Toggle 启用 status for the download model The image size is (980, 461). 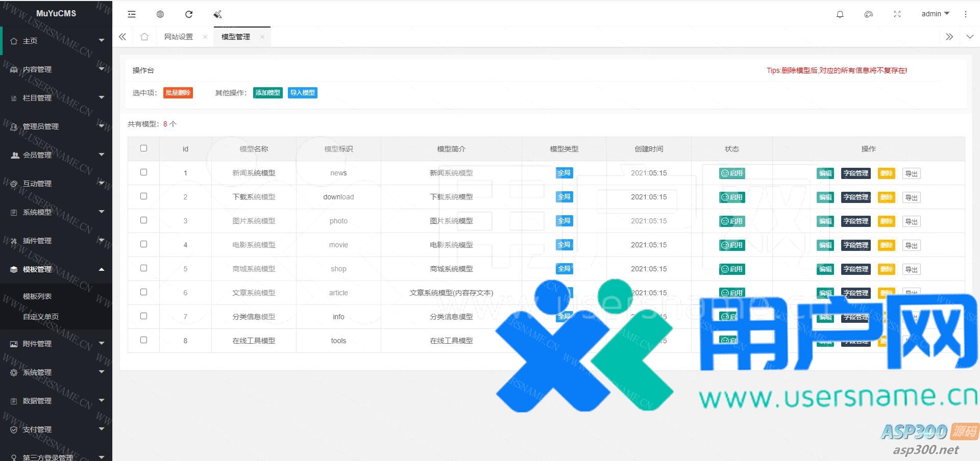[731, 197]
